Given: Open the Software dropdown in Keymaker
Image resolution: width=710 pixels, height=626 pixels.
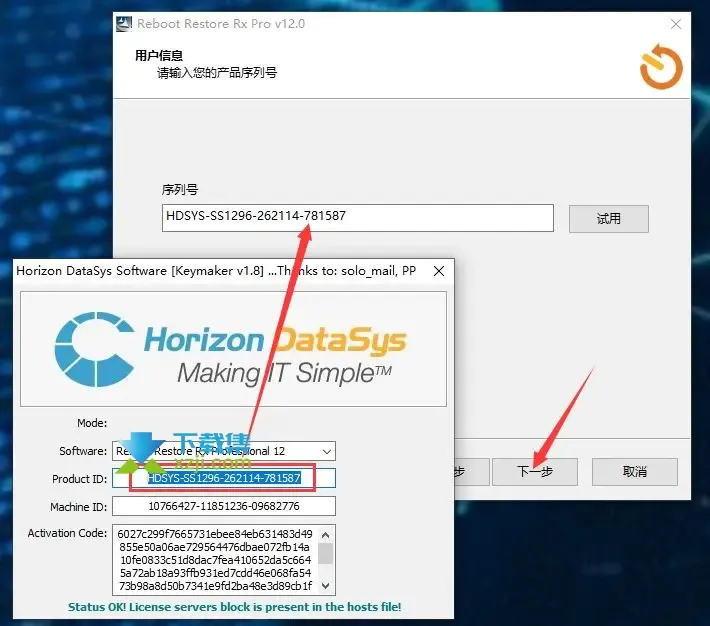Looking at the screenshot, I should pos(224,451).
